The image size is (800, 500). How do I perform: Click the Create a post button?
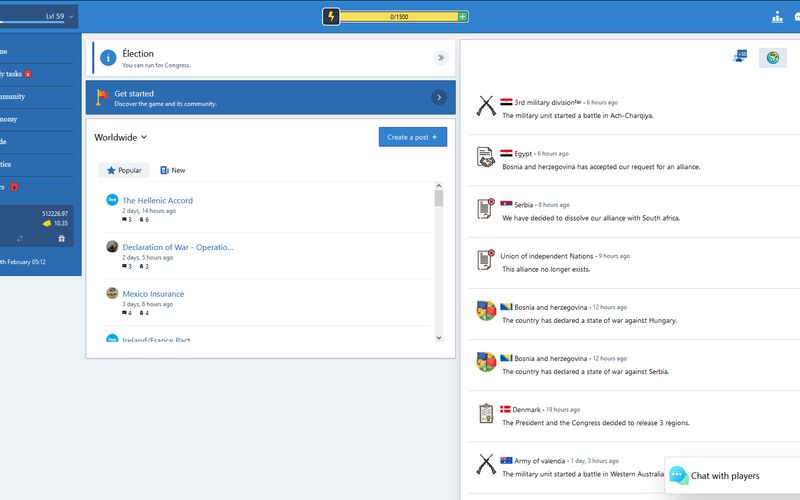412,137
